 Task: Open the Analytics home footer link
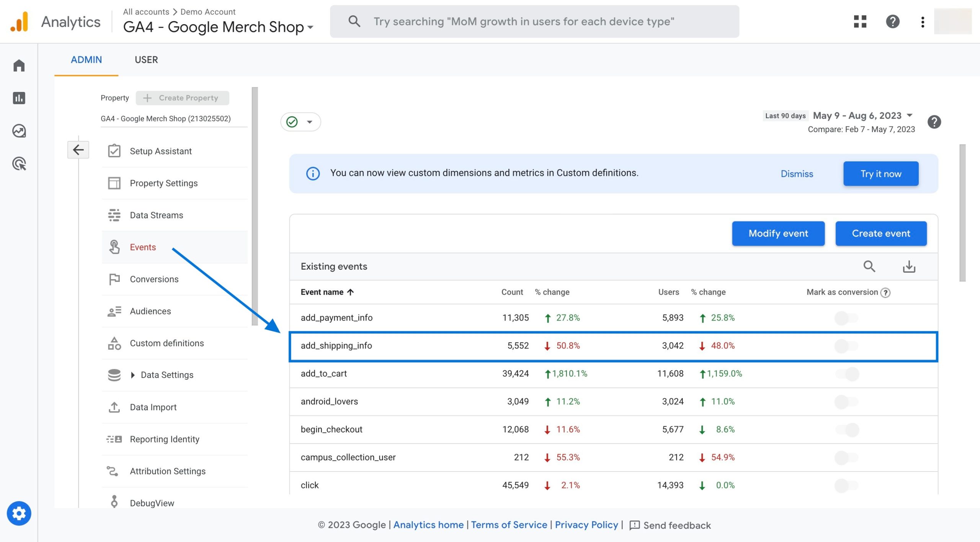[428, 525]
